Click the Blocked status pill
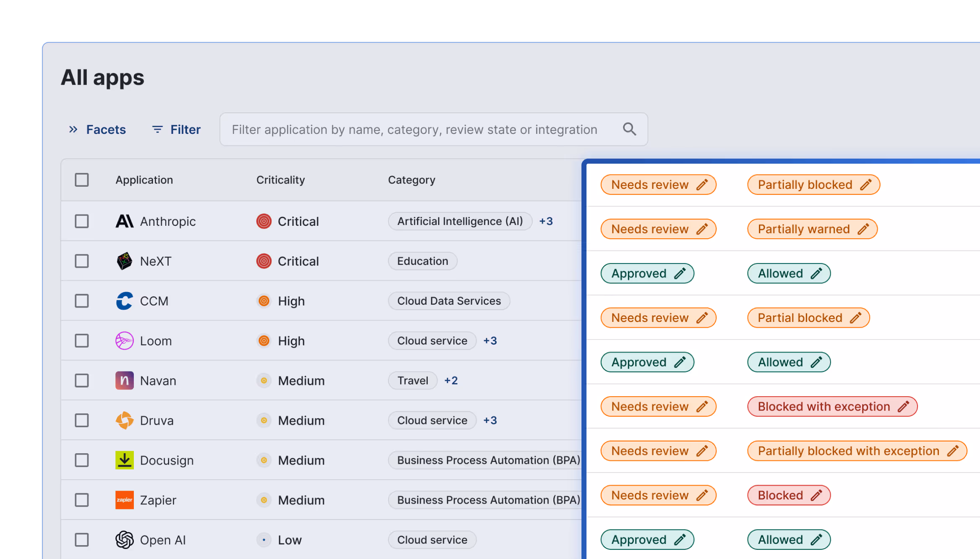The height and width of the screenshot is (559, 980). pyautogui.click(x=789, y=495)
